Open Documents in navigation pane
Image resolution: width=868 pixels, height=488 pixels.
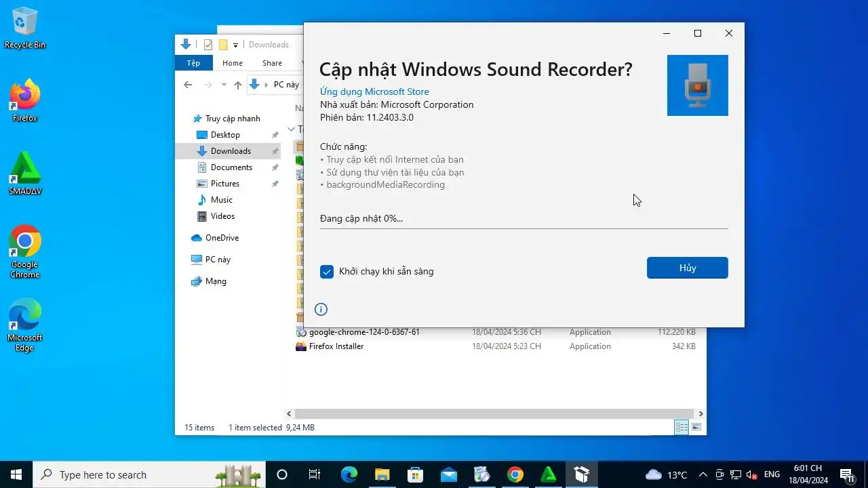point(231,167)
